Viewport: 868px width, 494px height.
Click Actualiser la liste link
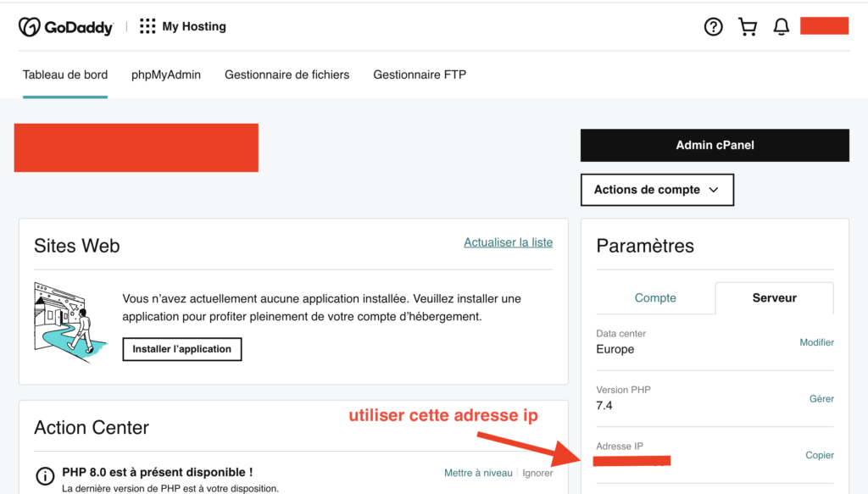(509, 242)
